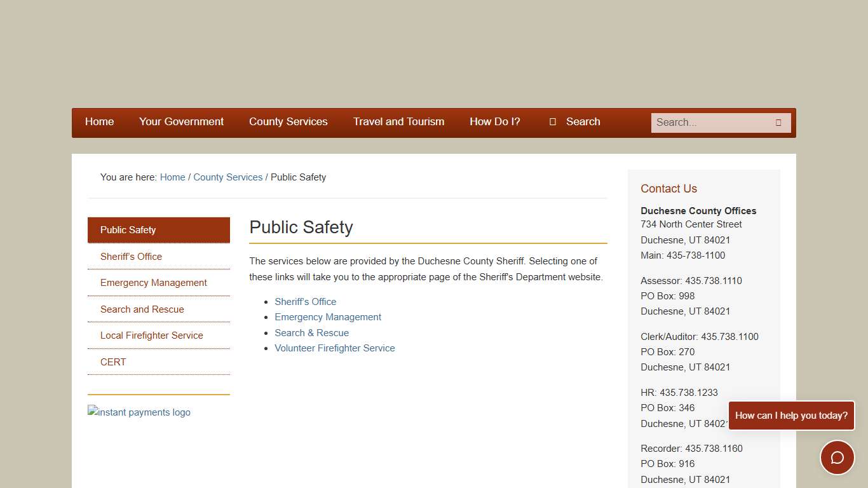Open the Your Government menu
The width and height of the screenshot is (868, 488).
tap(181, 122)
